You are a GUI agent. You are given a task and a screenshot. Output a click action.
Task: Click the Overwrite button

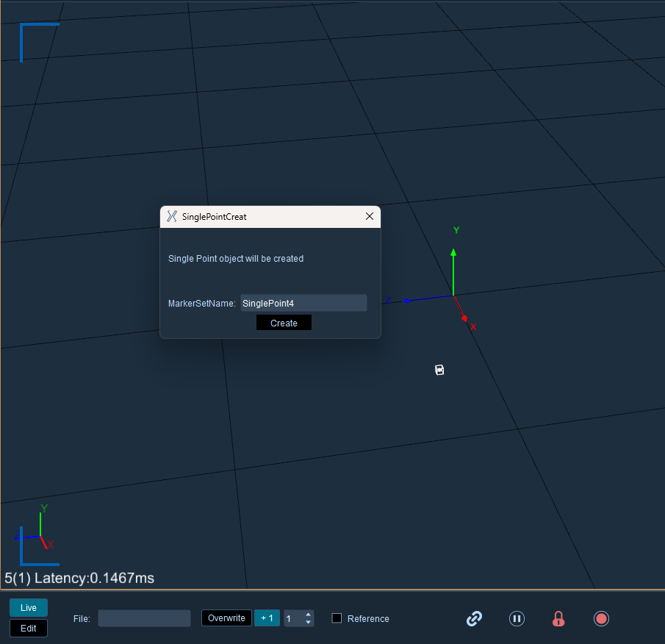tap(226, 618)
